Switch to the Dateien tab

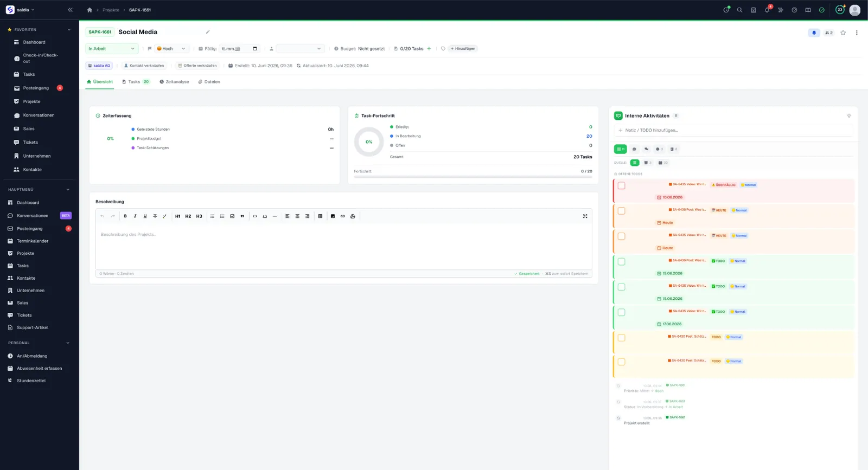pos(209,82)
